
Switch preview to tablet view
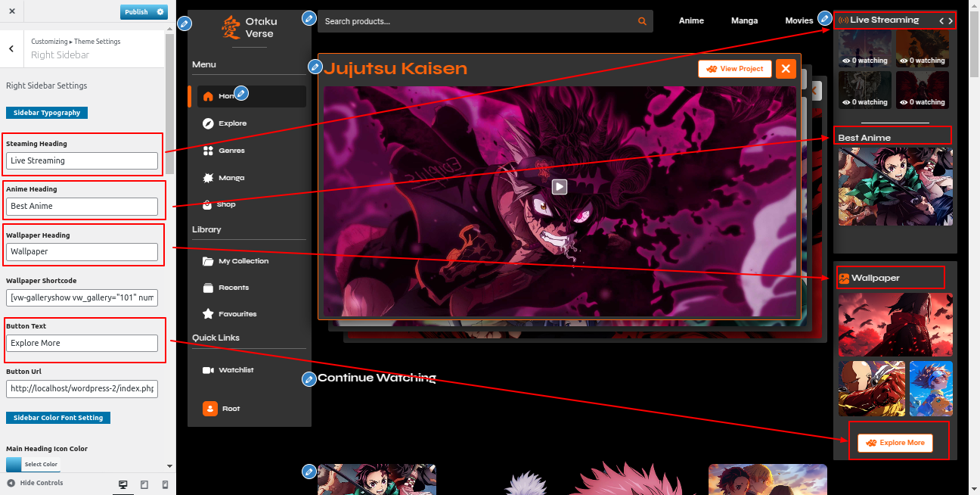pos(144,484)
